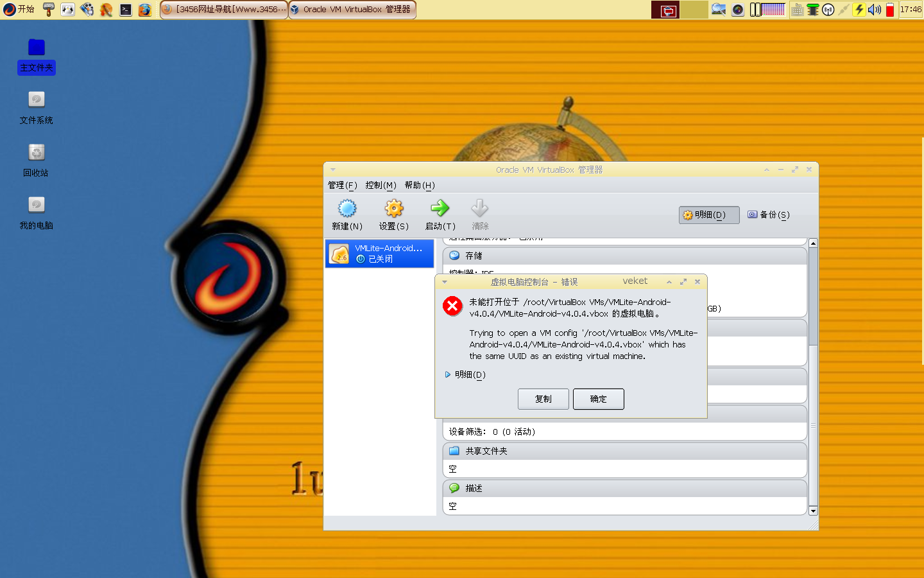This screenshot has height=578, width=924.
Task: Click the memory chip tray icon
Action: pos(813,10)
